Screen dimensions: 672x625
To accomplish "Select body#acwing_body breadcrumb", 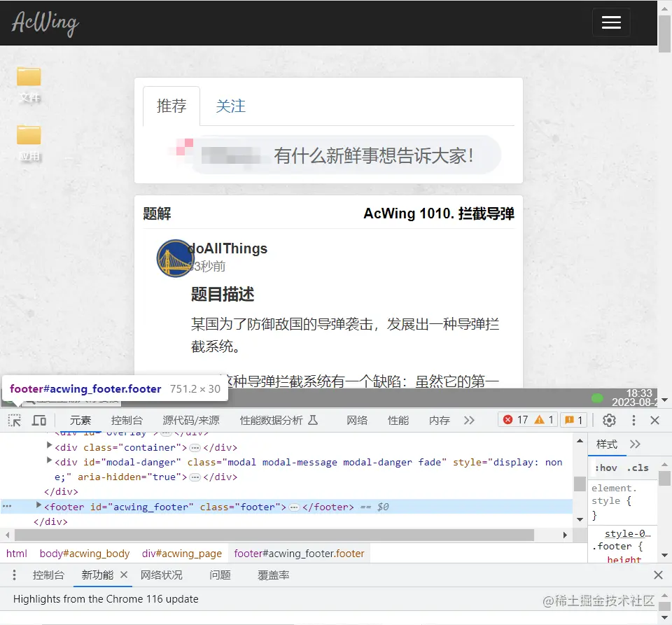I will click(85, 554).
